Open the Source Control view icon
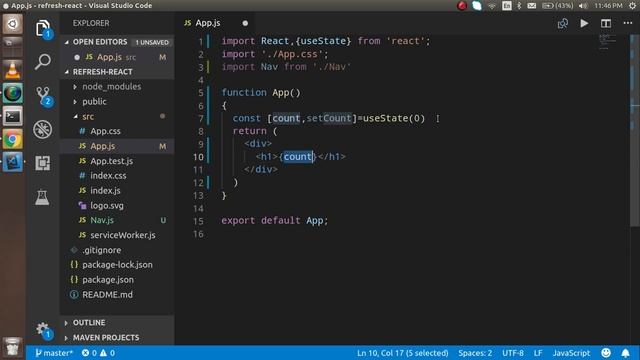The width and height of the screenshot is (640, 360). [x=42, y=96]
